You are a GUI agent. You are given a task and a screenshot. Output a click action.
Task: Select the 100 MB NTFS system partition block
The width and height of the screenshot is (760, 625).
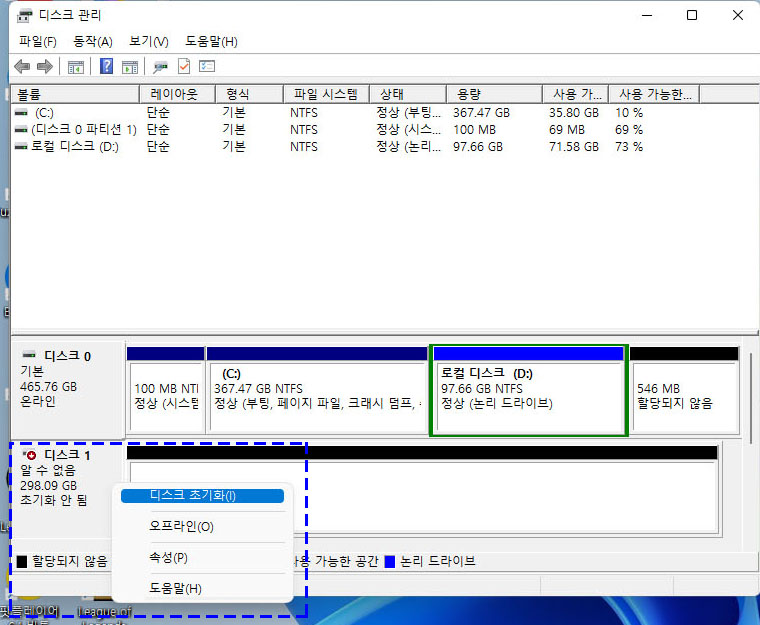[x=166, y=390]
